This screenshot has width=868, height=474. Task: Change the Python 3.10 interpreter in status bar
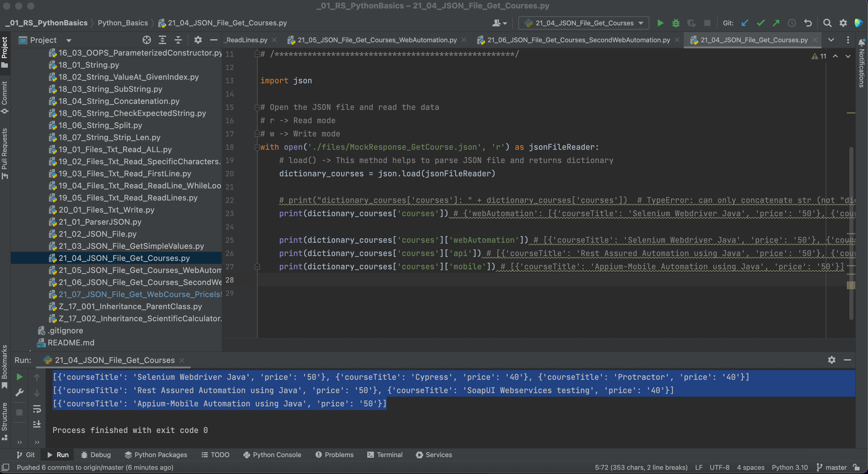(789, 467)
